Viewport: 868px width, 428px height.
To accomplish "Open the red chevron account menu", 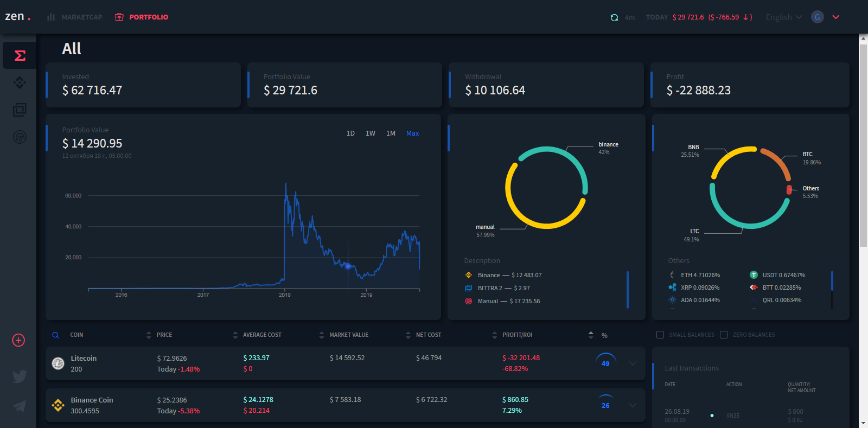I will (836, 17).
